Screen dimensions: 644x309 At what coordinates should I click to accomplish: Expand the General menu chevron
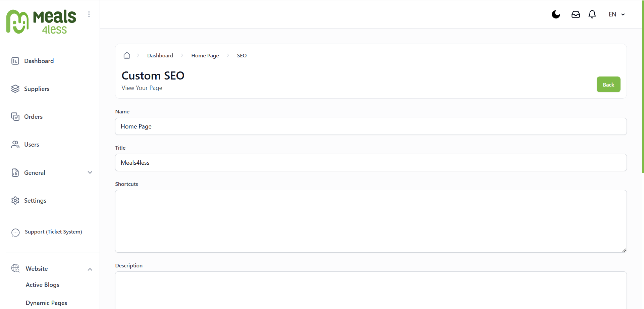click(90, 172)
